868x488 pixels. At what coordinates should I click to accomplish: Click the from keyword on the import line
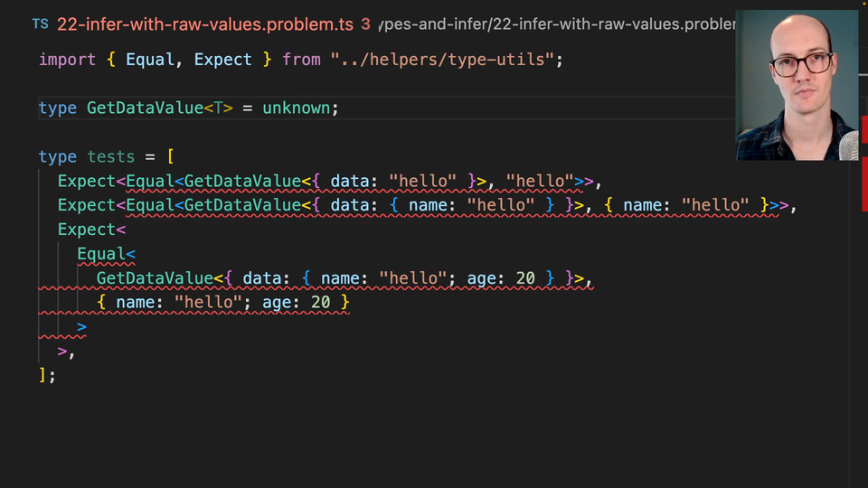click(301, 60)
